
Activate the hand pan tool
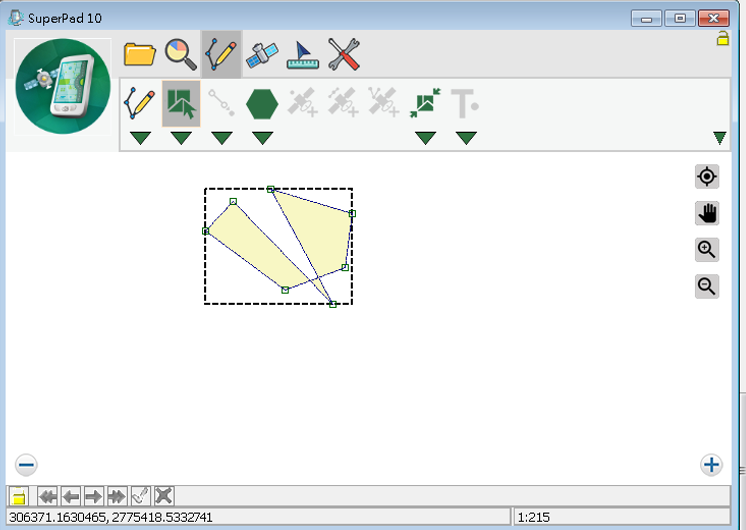[x=707, y=213]
